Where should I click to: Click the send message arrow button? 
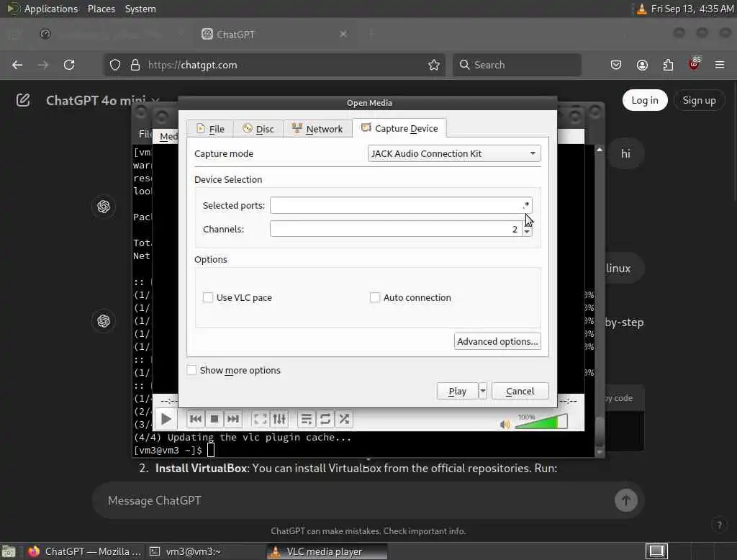click(x=626, y=500)
